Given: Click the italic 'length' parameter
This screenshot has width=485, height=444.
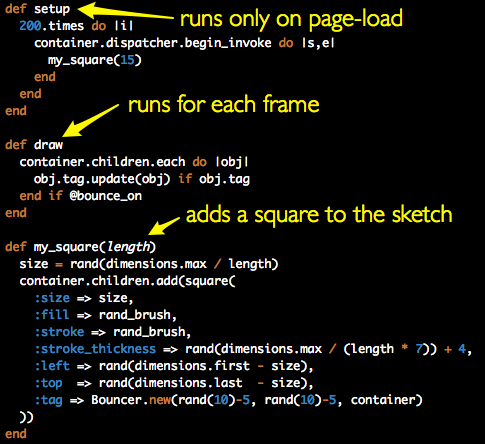Looking at the screenshot, I should [128, 247].
